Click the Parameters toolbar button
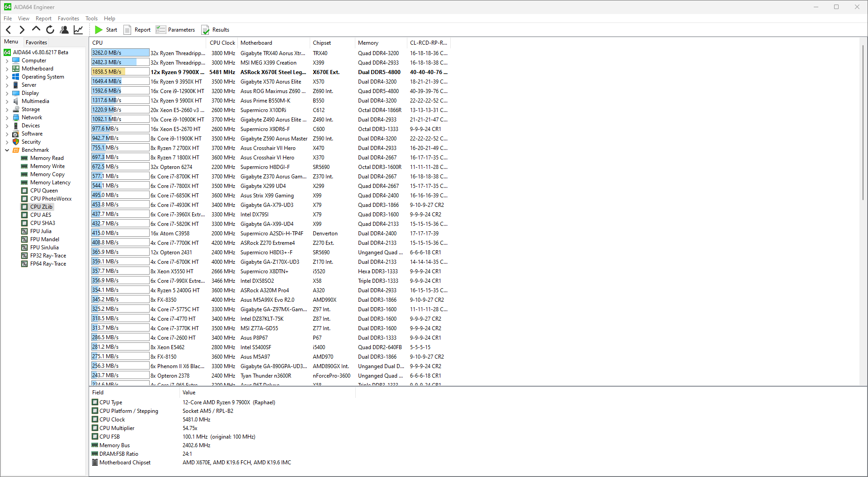Screen dimensions: 868x477 point(175,30)
